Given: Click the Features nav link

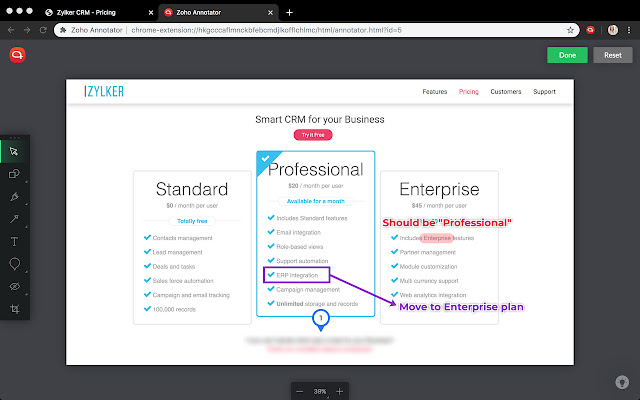Looking at the screenshot, I should pyautogui.click(x=435, y=91).
